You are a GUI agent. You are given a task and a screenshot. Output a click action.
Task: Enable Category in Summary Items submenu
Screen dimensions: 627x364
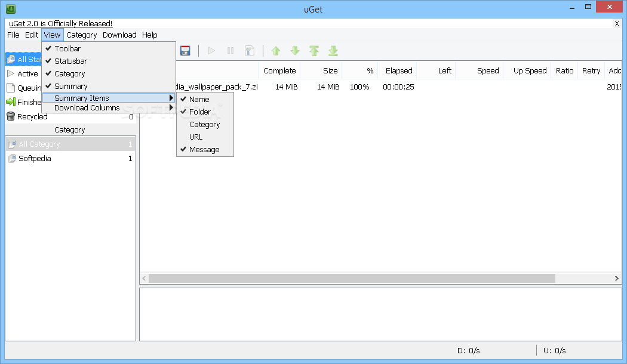205,124
